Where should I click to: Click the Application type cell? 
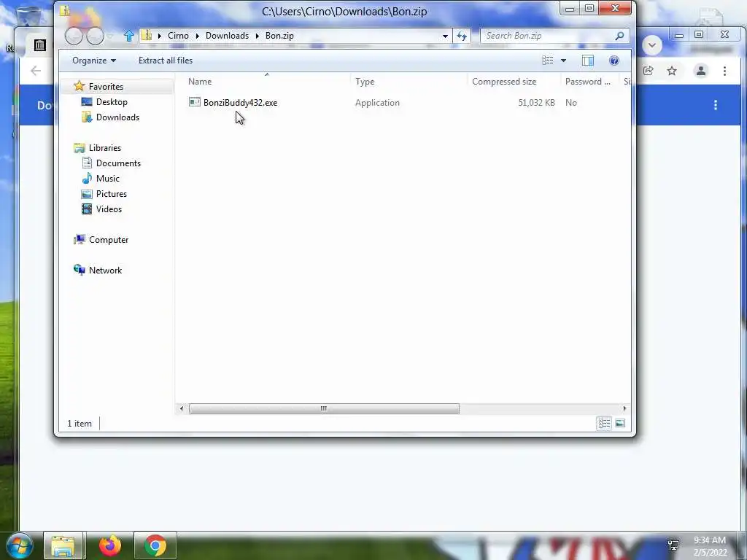click(377, 102)
